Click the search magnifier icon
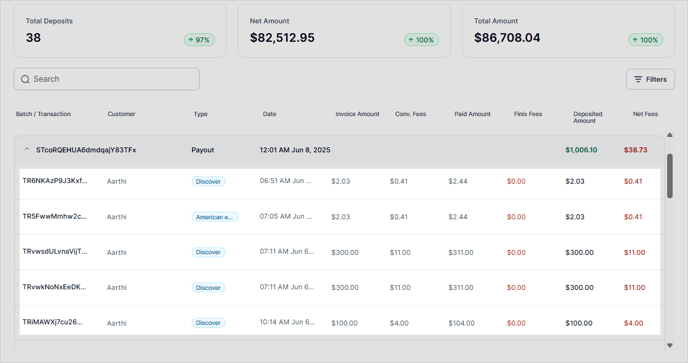Screen dimensions: 688x363 click(x=25, y=79)
